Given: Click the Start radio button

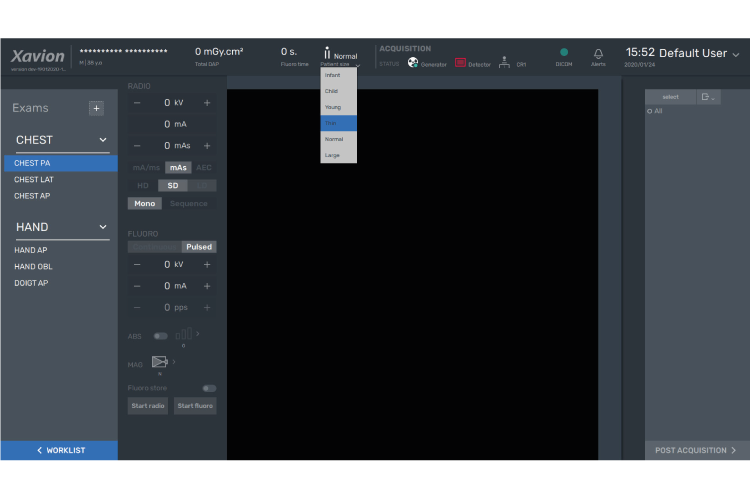Looking at the screenshot, I should click(148, 406).
